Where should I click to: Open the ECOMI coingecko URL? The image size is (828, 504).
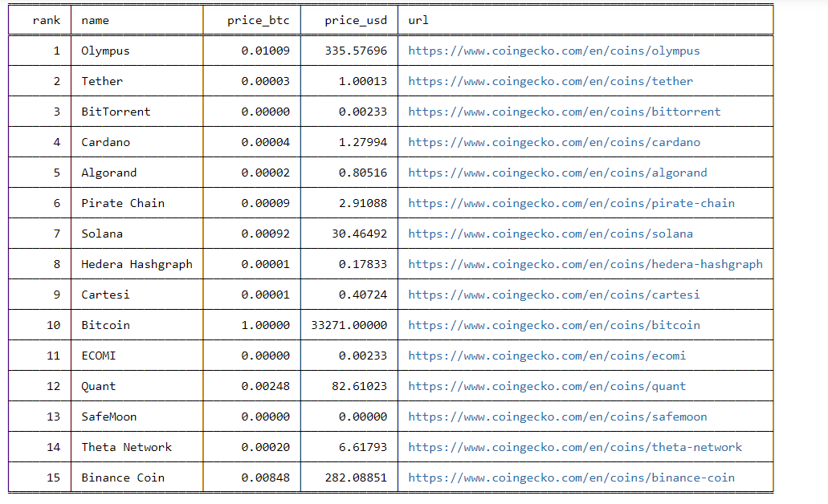(547, 356)
